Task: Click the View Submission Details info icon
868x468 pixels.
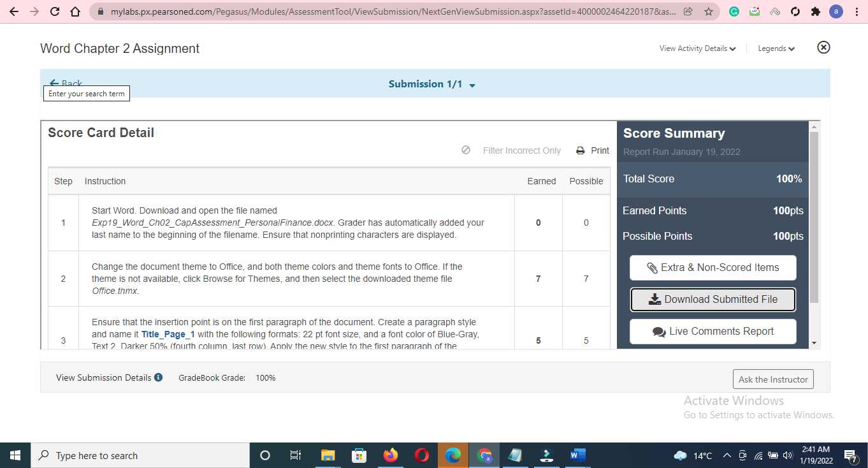Action: (x=158, y=377)
